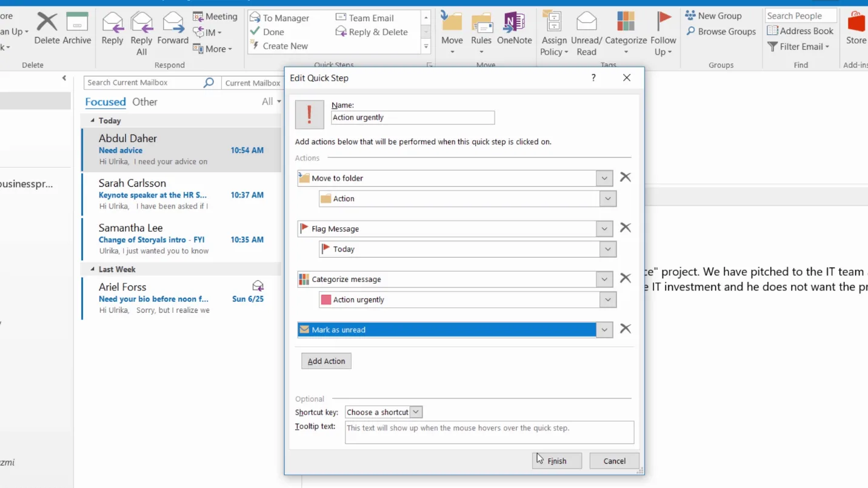Open the Categorize menu in ribbon
Screen dimensions: 868x488
626,34
